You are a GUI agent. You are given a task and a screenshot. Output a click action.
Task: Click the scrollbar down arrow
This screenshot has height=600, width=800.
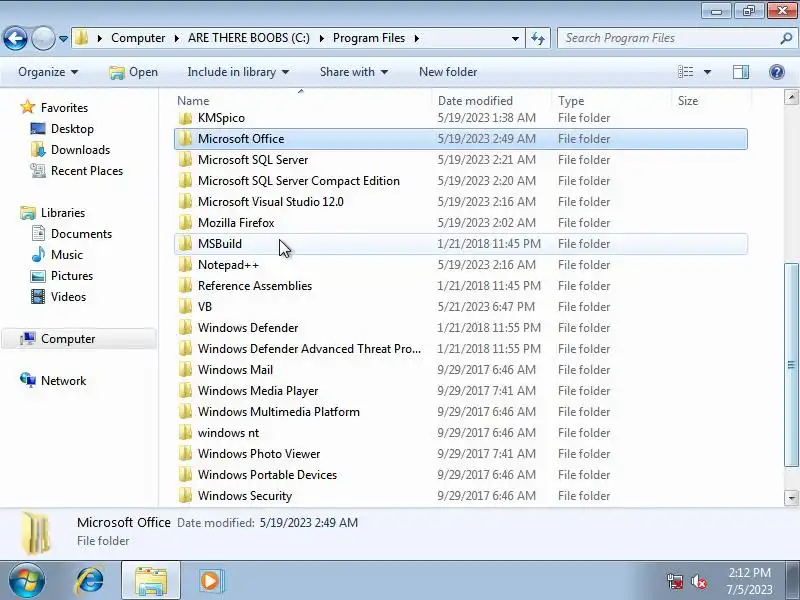[x=791, y=497]
